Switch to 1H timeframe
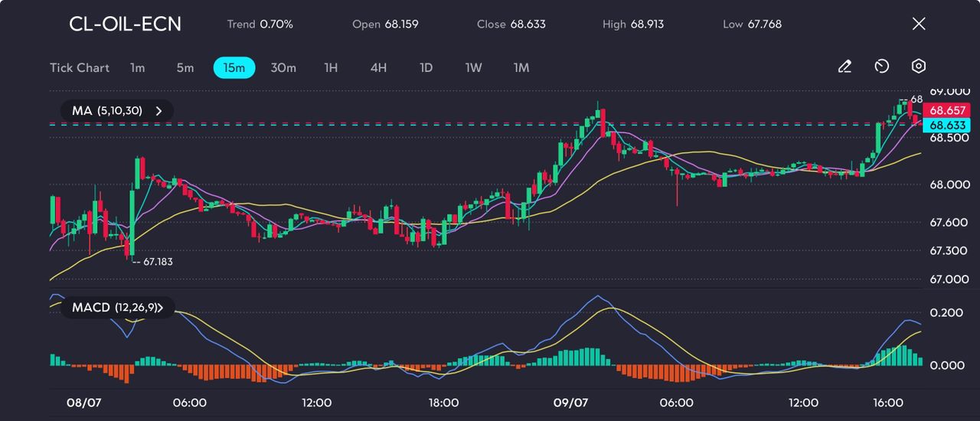 click(331, 67)
